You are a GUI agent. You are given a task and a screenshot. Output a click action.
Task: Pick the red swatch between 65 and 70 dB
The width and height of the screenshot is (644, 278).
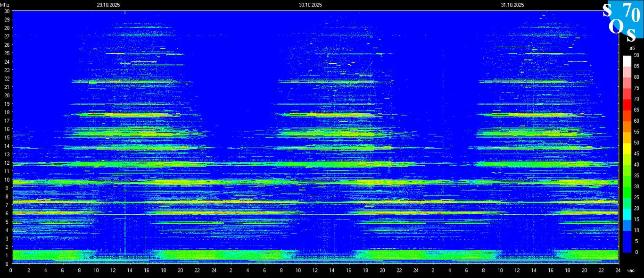[x=627, y=104]
